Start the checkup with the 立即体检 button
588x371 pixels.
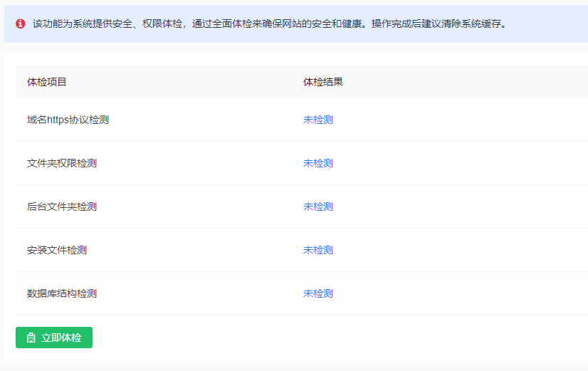click(x=54, y=338)
